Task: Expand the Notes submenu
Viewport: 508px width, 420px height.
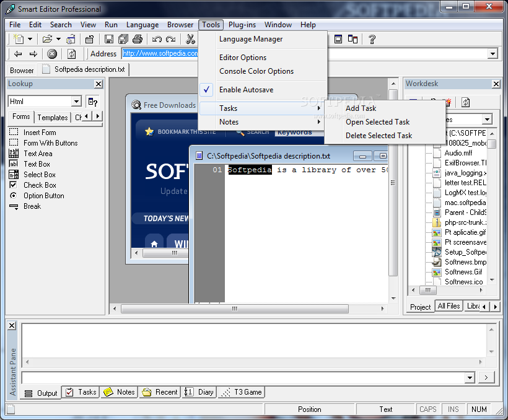Action: tap(263, 122)
